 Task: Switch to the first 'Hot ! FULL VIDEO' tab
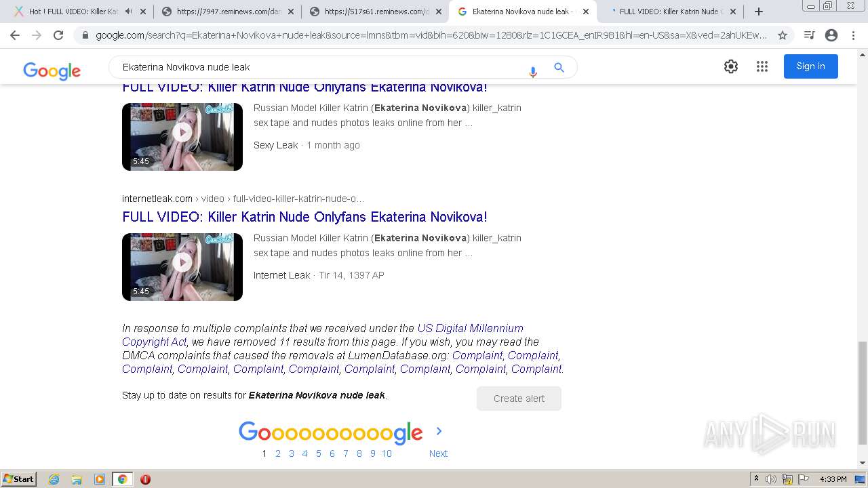click(x=73, y=12)
